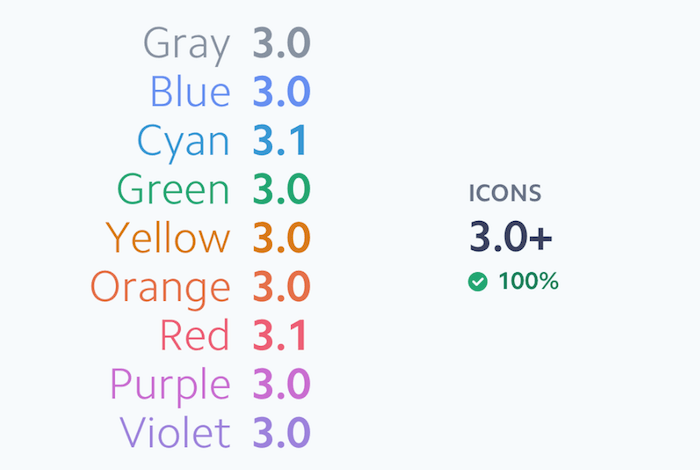Select the Violet 3.0 contrast value
Image resolution: width=700 pixels, height=470 pixels.
coord(281,433)
